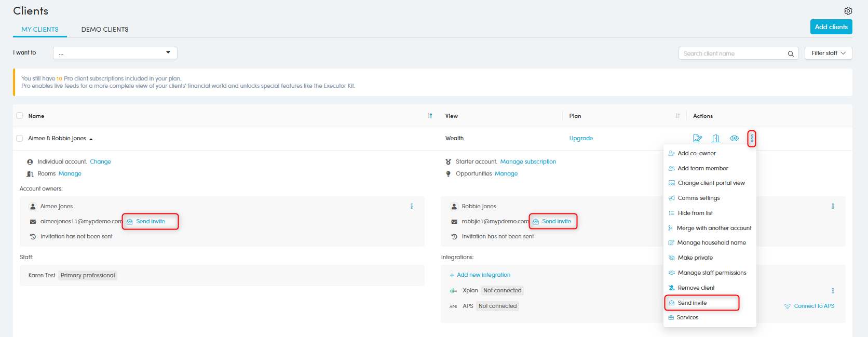
Task: Sort the Plan column
Action: [x=677, y=116]
